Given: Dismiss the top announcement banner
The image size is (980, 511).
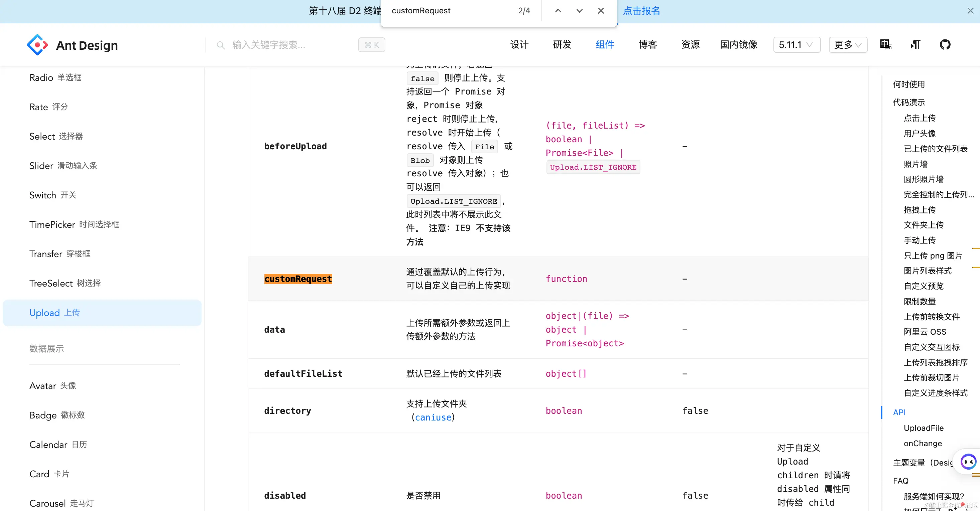Looking at the screenshot, I should click(x=970, y=11).
